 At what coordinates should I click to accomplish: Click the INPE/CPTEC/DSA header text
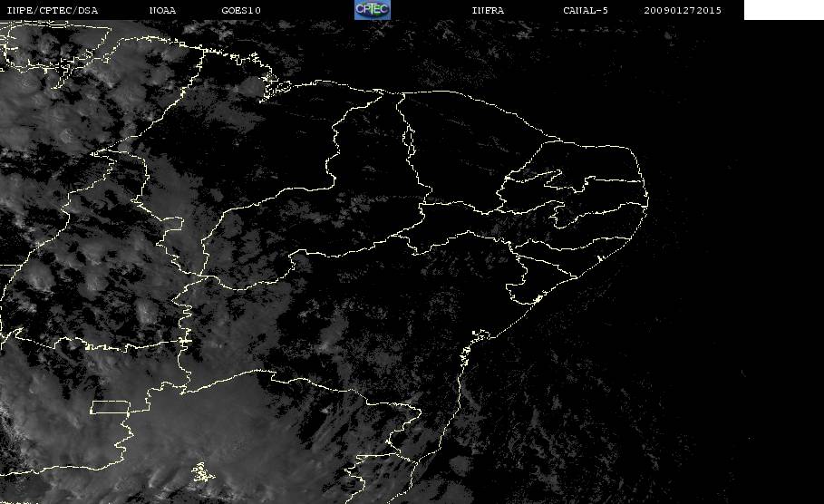[52, 10]
